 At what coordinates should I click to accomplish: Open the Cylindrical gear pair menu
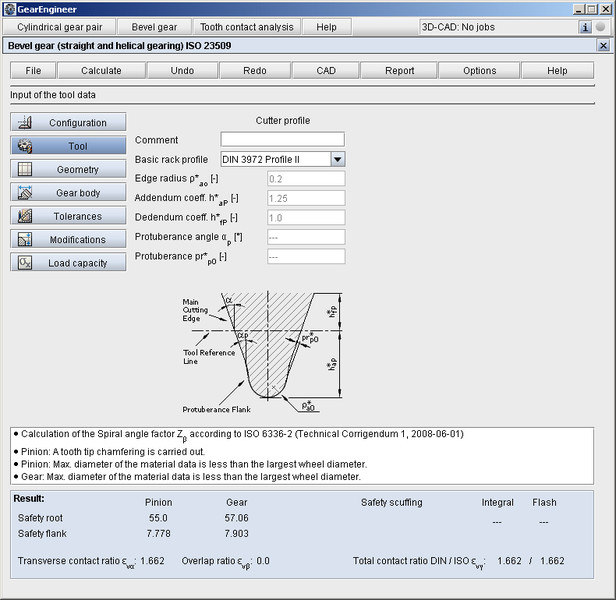(60, 27)
